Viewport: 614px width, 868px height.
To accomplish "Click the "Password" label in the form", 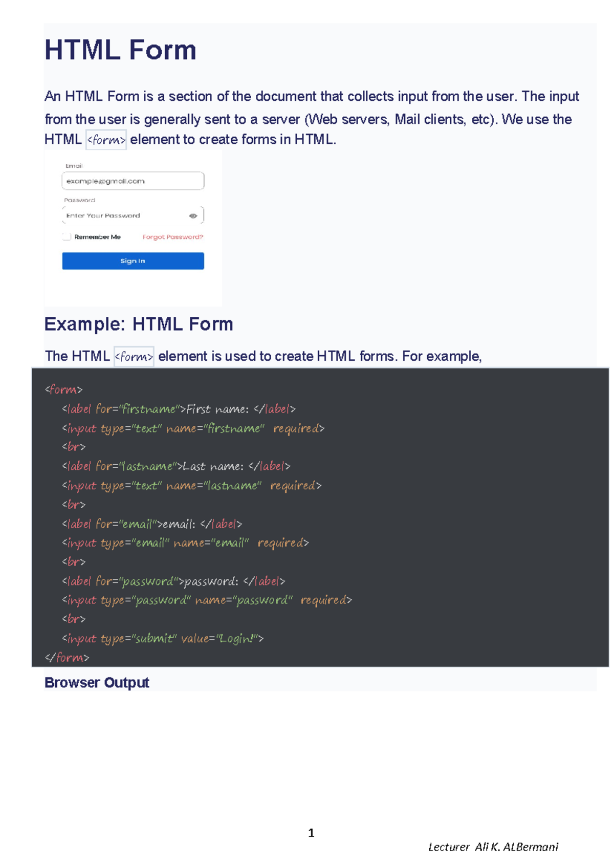I will click(78, 200).
